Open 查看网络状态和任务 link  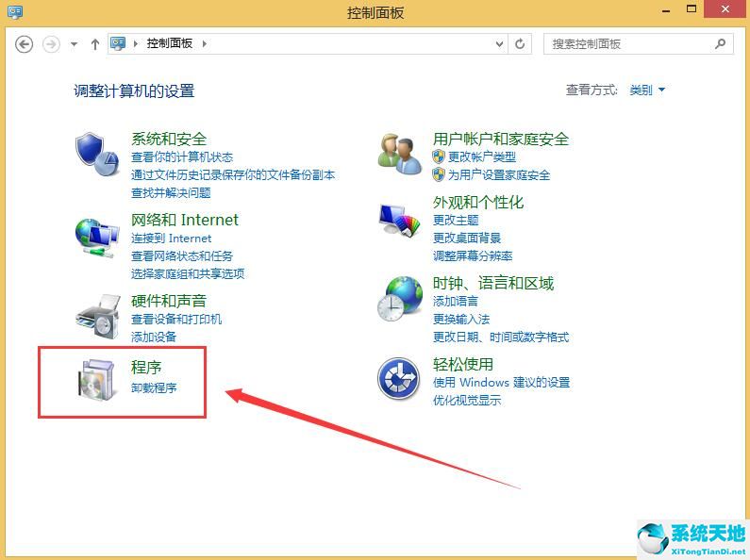[x=182, y=256]
